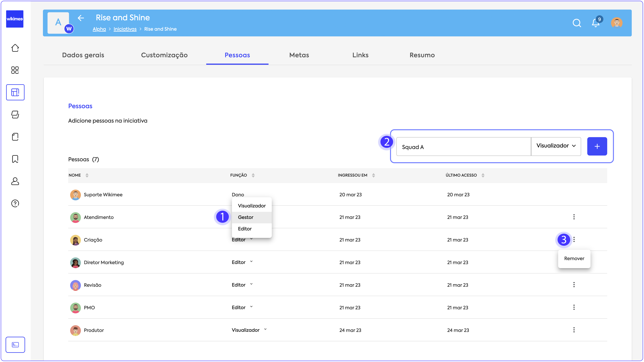Image resolution: width=644 pixels, height=362 pixels.
Task: Open three-dot menu for PMO row
Action: 574,307
